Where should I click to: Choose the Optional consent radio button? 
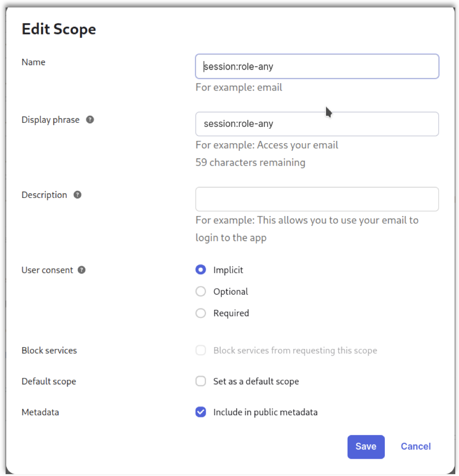[x=201, y=292]
